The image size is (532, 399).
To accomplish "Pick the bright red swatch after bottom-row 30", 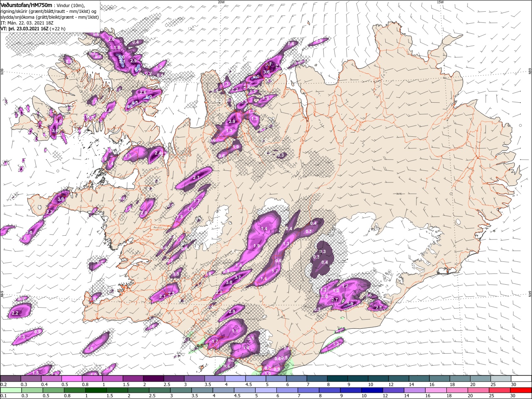I will 521,390.
